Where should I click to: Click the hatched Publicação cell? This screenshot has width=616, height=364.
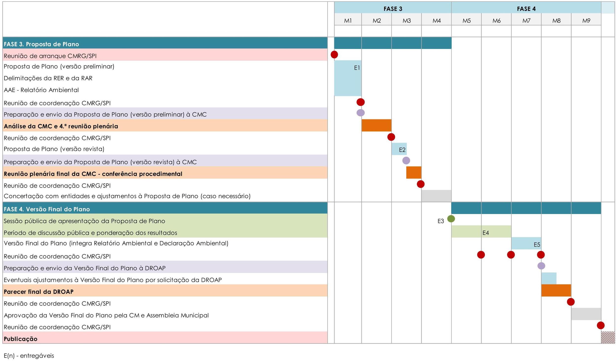(608, 337)
